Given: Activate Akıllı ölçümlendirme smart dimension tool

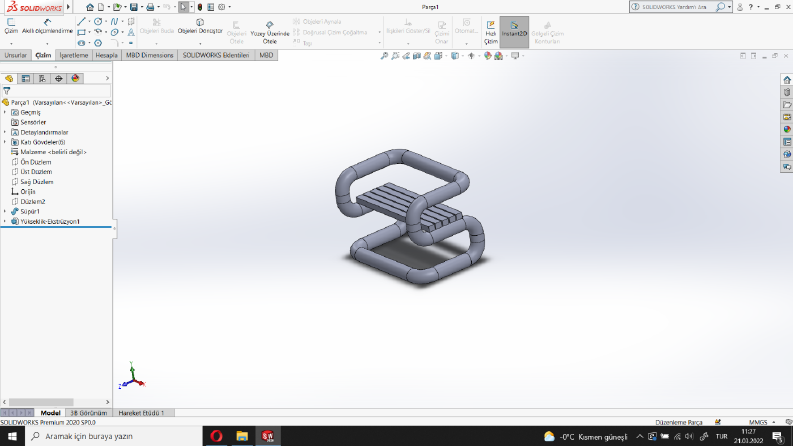Looking at the screenshot, I should 47,26.
